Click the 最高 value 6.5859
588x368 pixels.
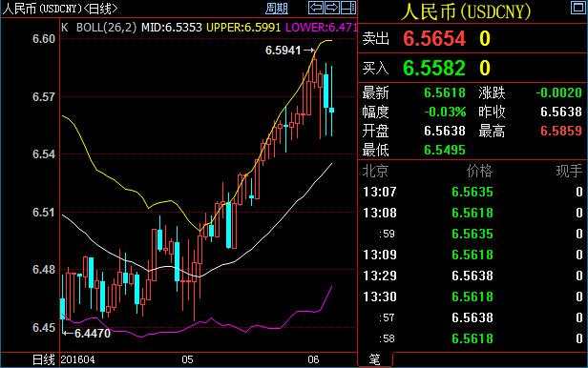(561, 131)
